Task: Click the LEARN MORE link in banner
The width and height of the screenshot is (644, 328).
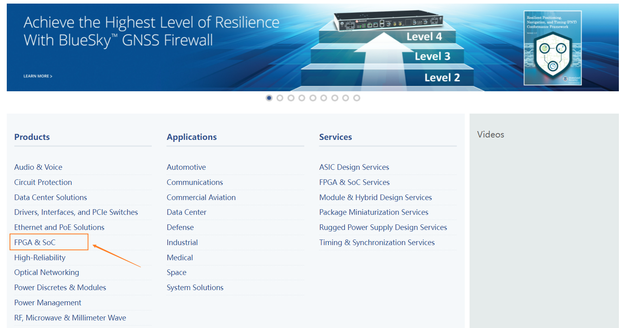Action: point(38,76)
